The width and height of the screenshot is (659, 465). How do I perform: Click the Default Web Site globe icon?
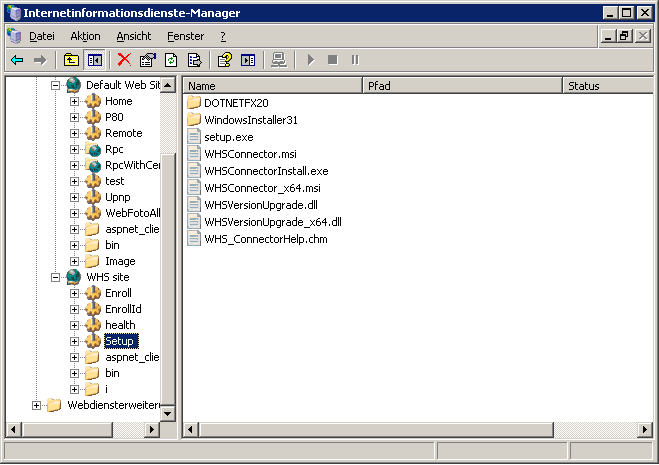click(x=74, y=85)
